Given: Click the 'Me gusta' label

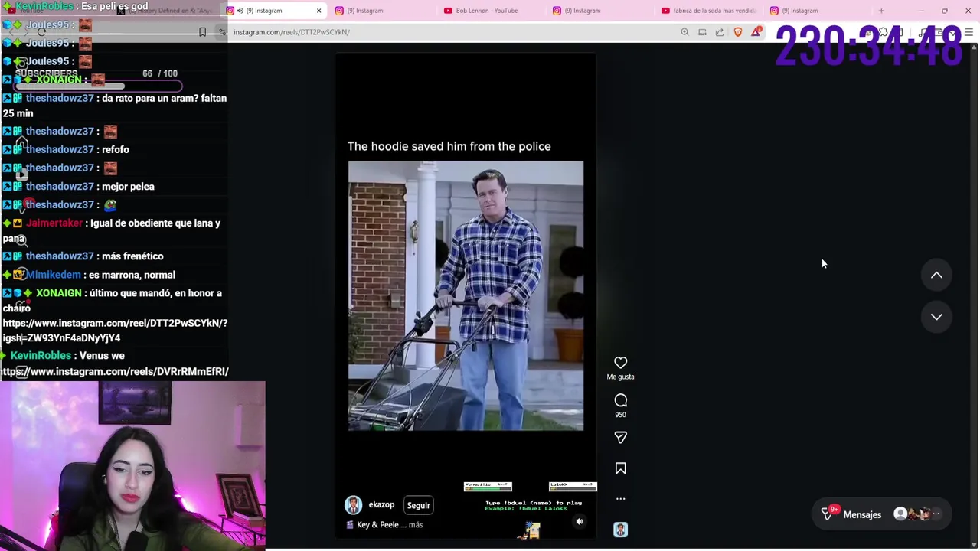Looking at the screenshot, I should tap(620, 377).
